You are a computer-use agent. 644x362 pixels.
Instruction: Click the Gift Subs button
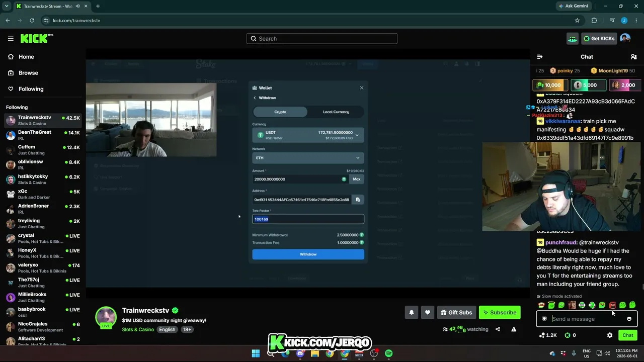456,312
